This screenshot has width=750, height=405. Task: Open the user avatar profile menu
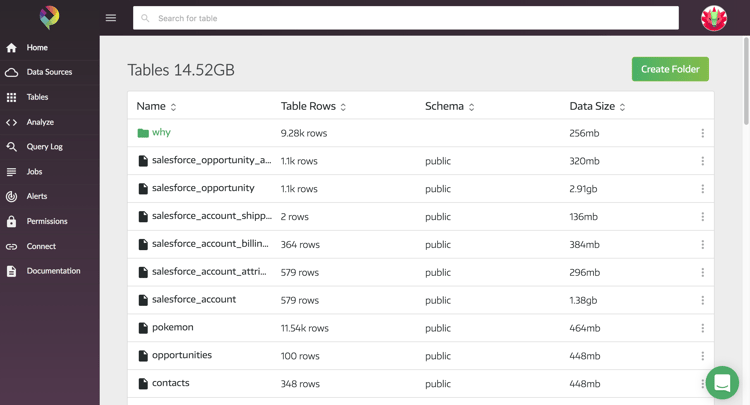tap(714, 18)
